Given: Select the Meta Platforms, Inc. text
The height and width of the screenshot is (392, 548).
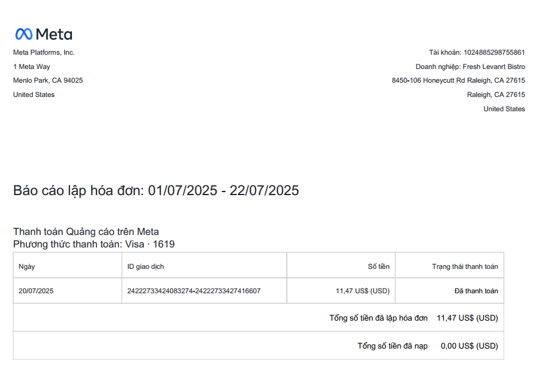Looking at the screenshot, I should [x=43, y=52].
